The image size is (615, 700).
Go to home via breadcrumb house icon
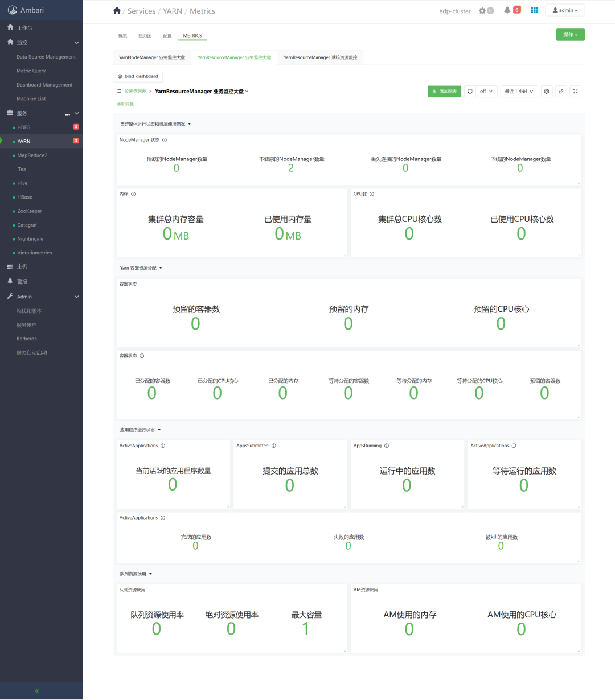pyautogui.click(x=117, y=11)
